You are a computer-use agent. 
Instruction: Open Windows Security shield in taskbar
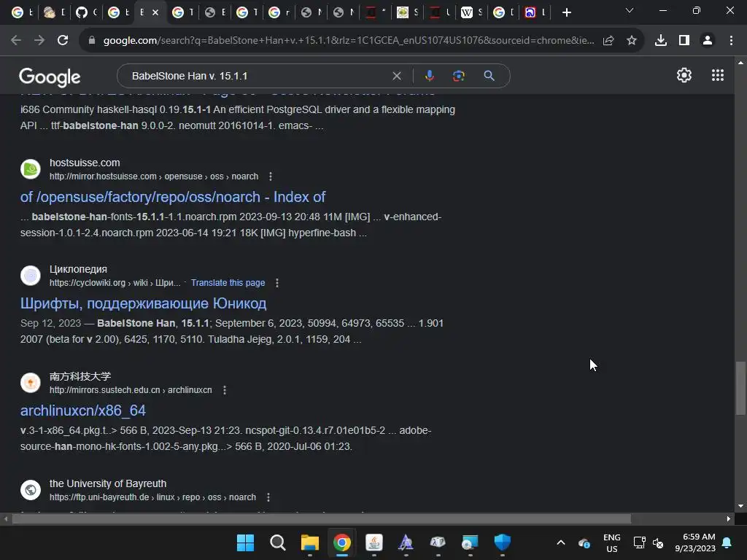click(502, 542)
